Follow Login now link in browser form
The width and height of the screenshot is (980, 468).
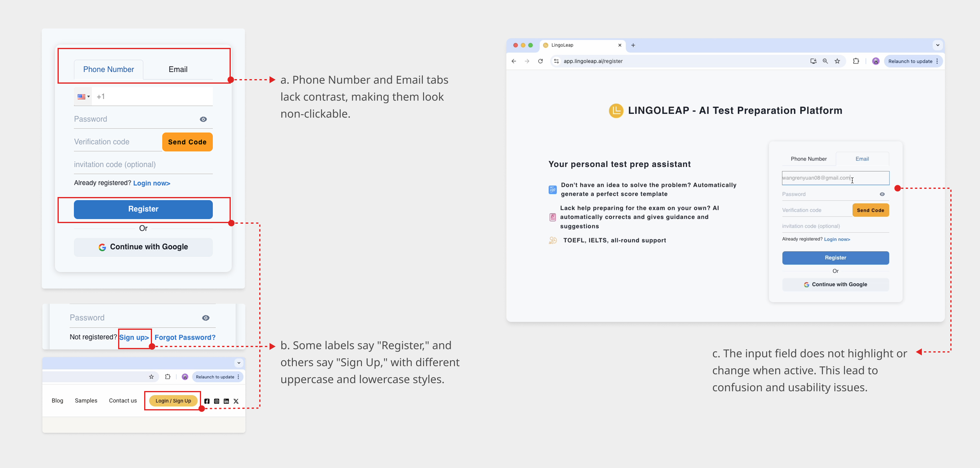(x=837, y=239)
